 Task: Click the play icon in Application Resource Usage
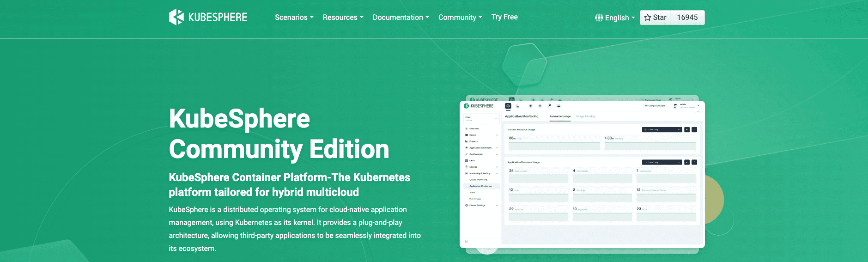(687, 162)
